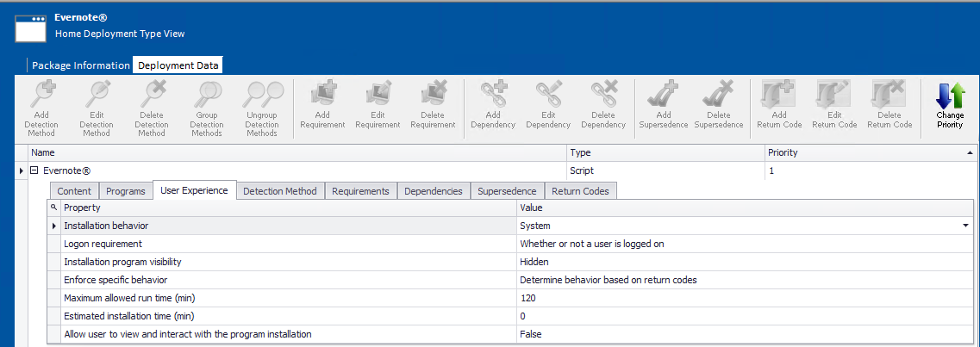Open the Detection Method tab
980x347 pixels.
(280, 191)
